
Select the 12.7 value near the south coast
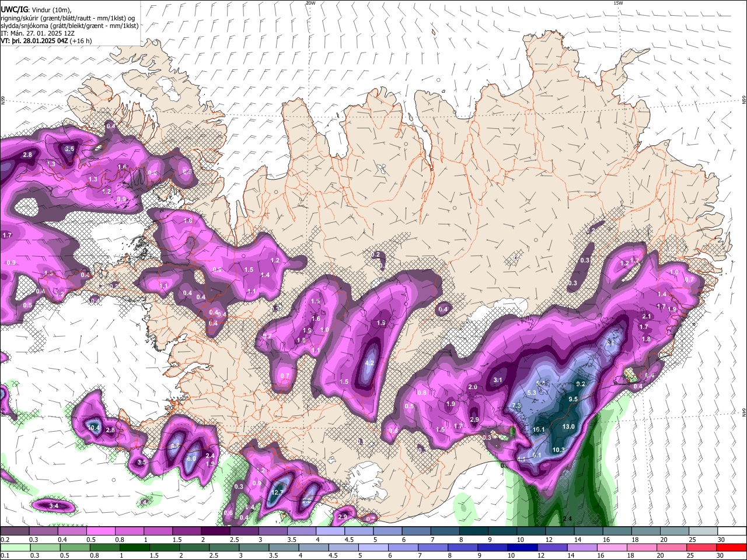(278, 493)
